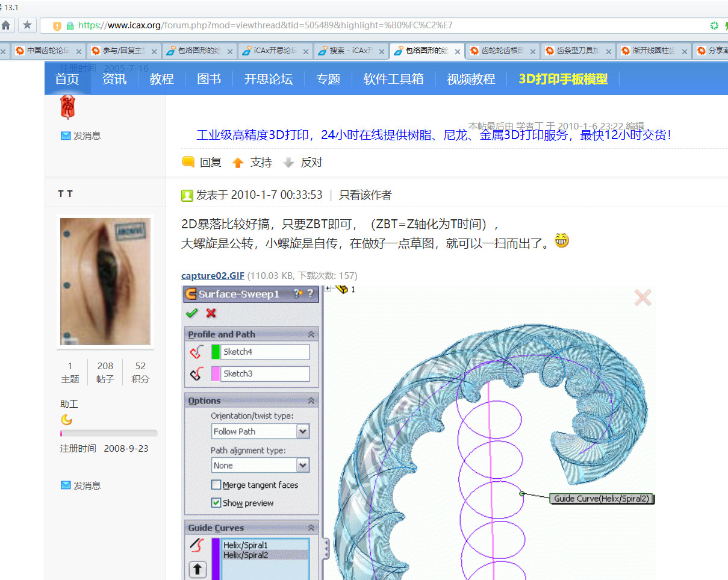The image size is (728, 580).
Task: Open the T T username link
Action: tap(66, 194)
